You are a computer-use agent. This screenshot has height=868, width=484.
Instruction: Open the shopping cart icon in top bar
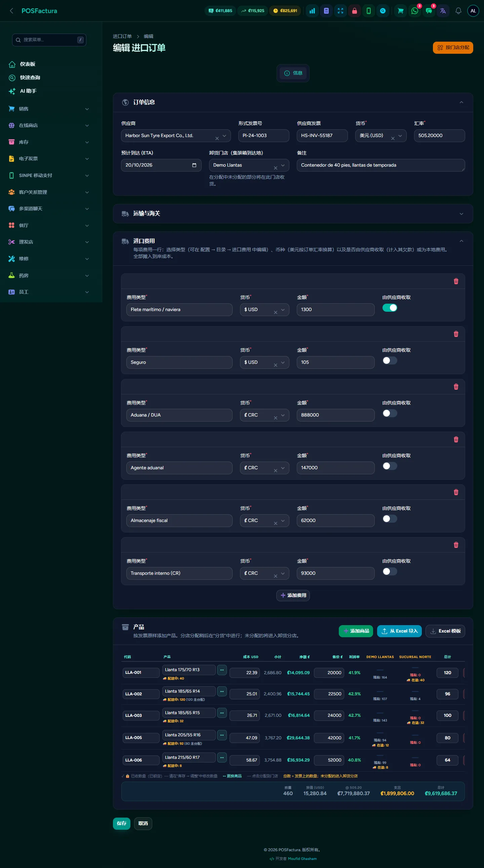[400, 11]
